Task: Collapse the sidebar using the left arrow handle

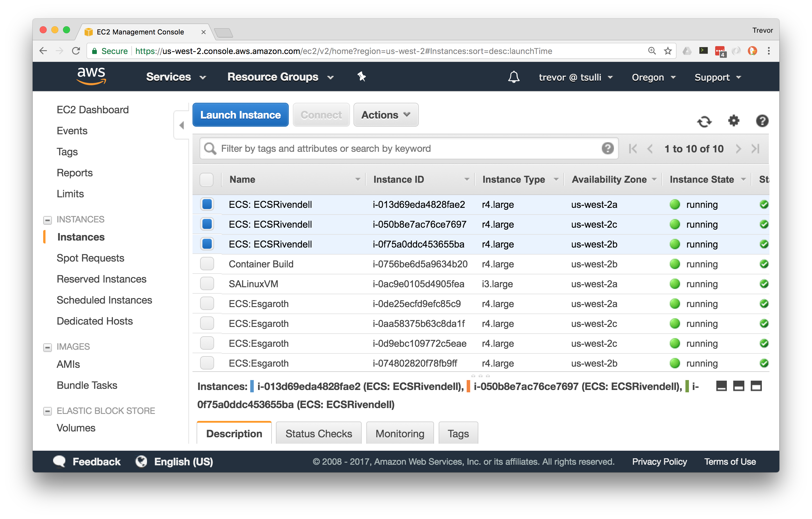Action: (181, 126)
